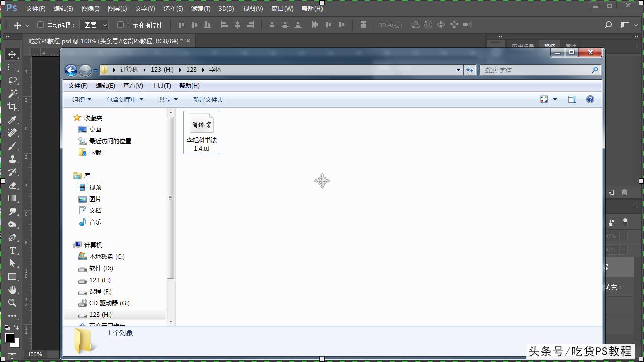The width and height of the screenshot is (644, 362).
Task: Open the Move tool preset dropdown arrow
Action: pyautogui.click(x=27, y=25)
